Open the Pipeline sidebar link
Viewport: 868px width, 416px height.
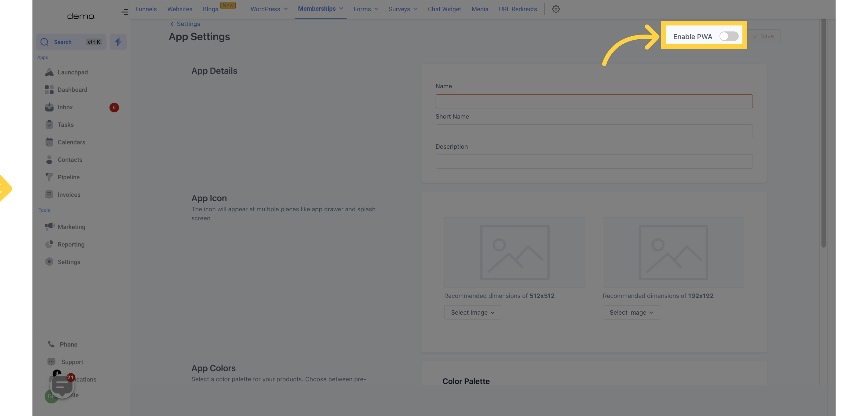69,177
